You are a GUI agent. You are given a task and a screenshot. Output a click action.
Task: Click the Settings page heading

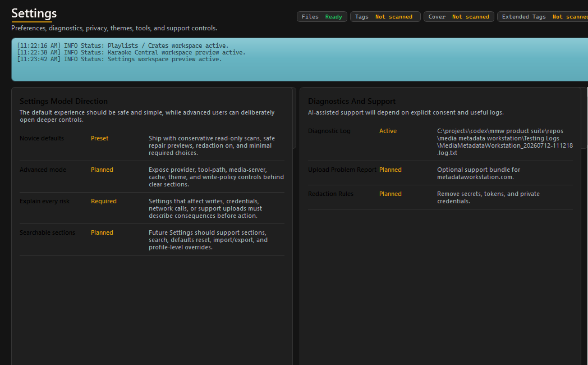tap(34, 13)
